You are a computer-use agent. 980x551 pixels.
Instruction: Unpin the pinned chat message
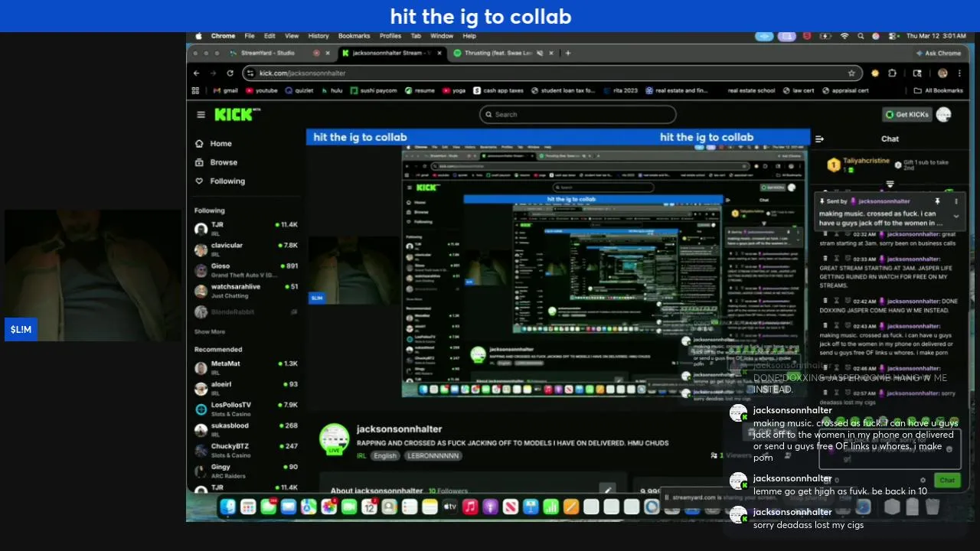click(937, 201)
